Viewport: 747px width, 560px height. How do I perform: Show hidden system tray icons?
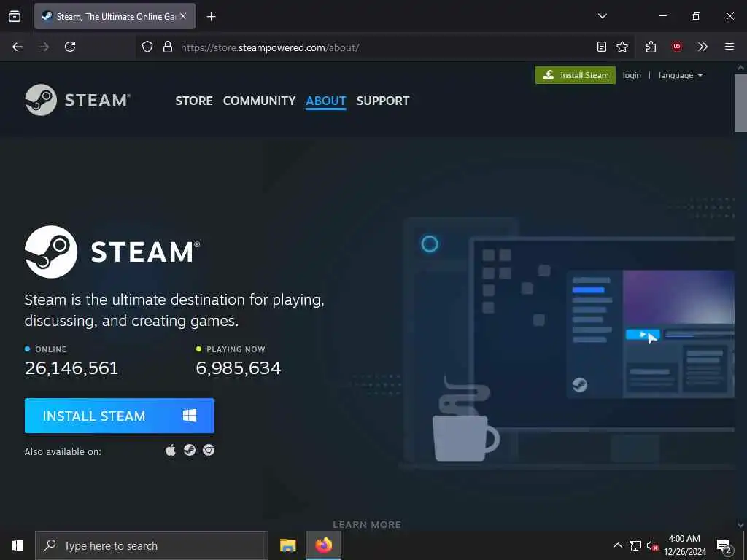click(x=617, y=545)
